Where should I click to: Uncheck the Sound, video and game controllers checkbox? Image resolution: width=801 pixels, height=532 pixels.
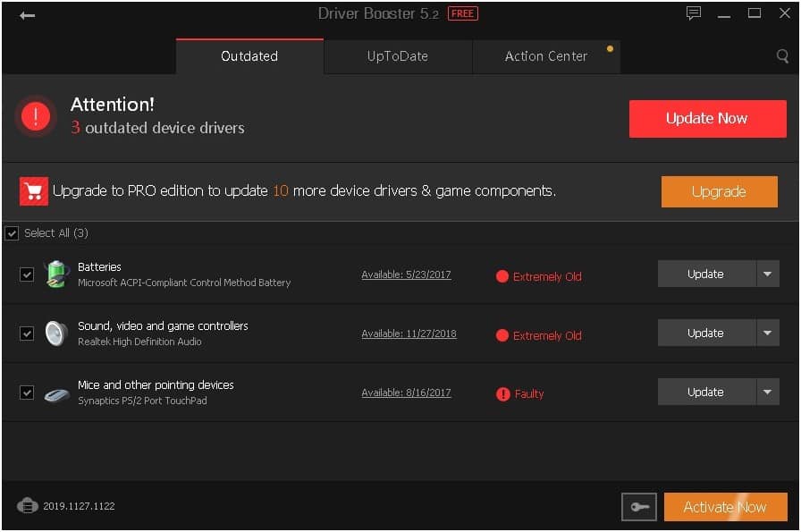point(27,334)
